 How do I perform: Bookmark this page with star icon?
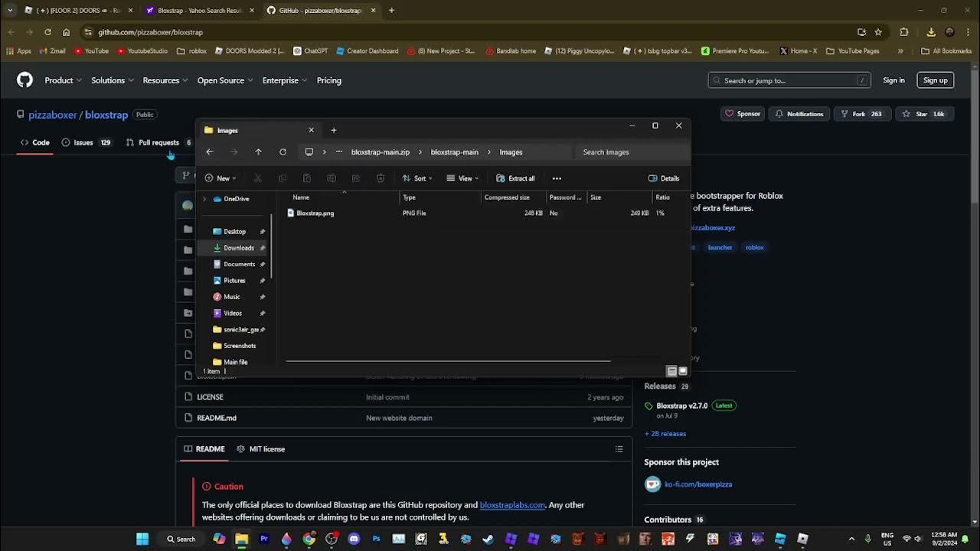(x=878, y=32)
